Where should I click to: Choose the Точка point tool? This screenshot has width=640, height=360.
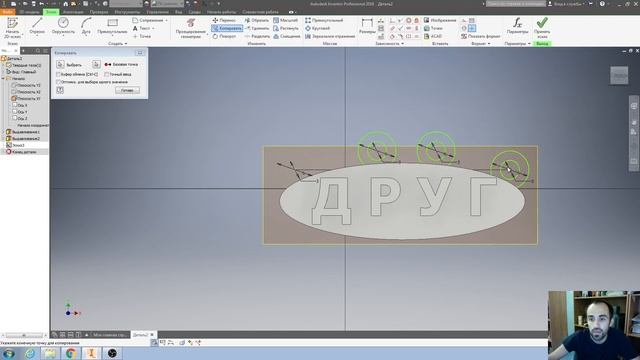(x=142, y=36)
